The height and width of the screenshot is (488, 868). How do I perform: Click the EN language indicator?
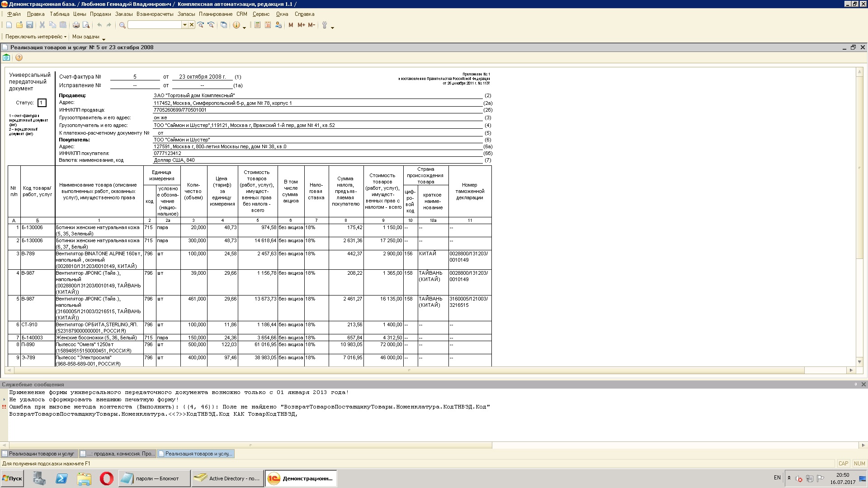[x=777, y=478]
